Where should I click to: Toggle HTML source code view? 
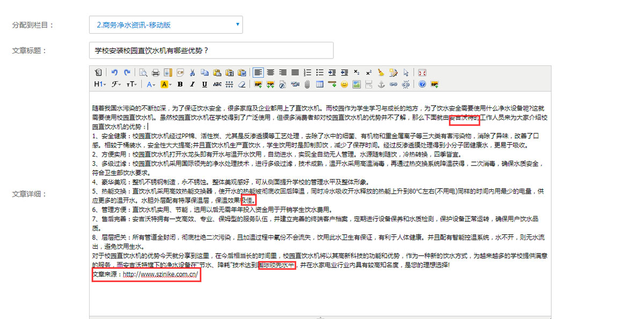[x=98, y=72]
